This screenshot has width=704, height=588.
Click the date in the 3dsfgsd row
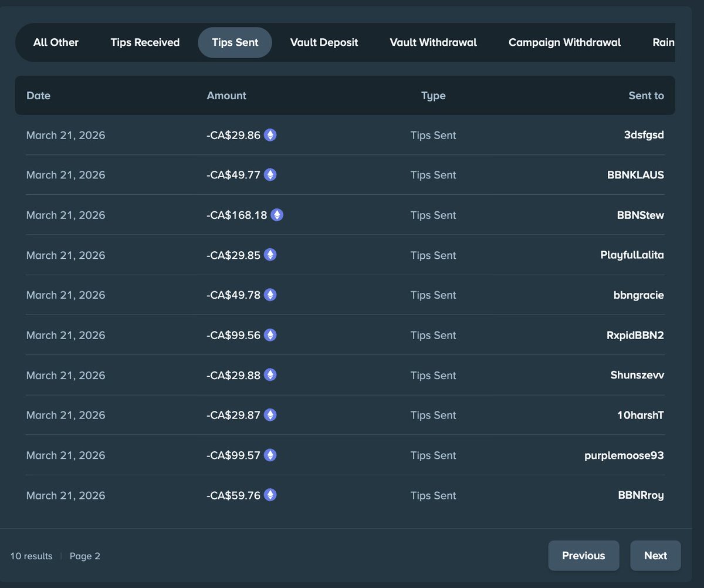(66, 135)
